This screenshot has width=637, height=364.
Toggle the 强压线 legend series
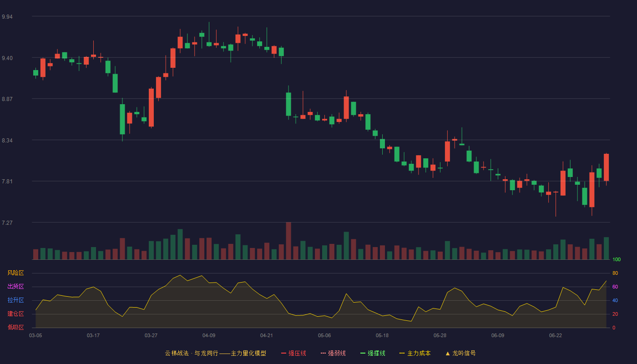coord(293,353)
